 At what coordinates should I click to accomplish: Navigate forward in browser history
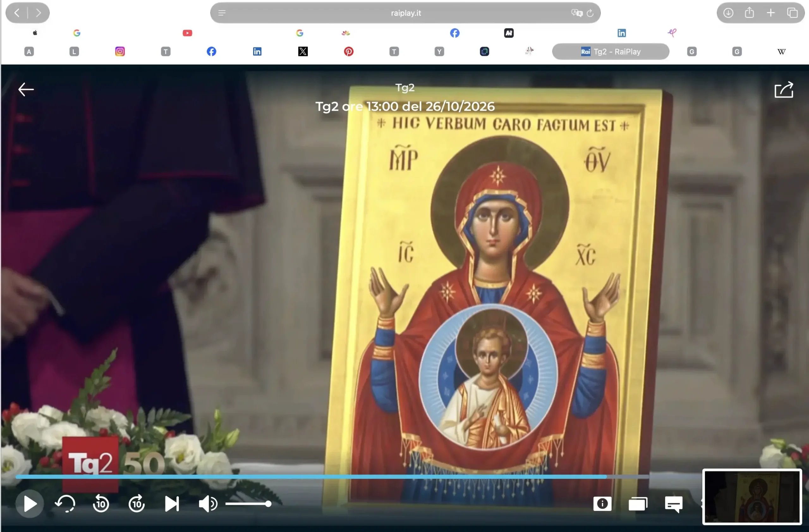[39, 13]
